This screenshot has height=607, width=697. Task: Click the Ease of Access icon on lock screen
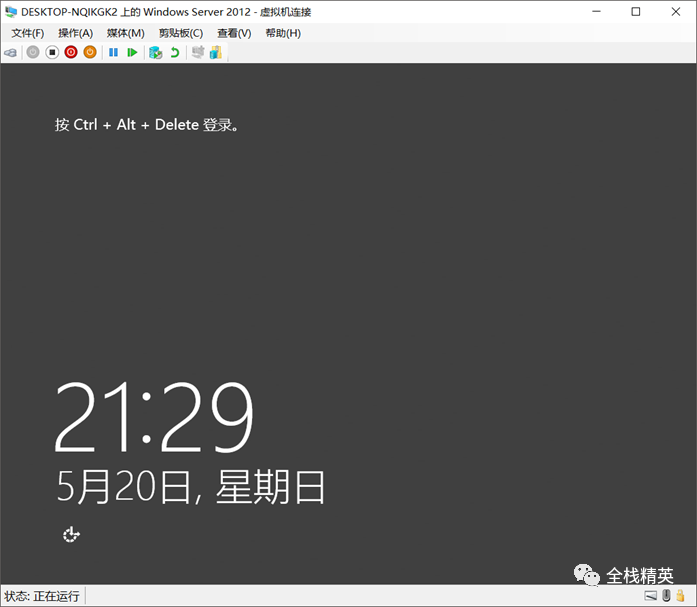click(x=71, y=535)
